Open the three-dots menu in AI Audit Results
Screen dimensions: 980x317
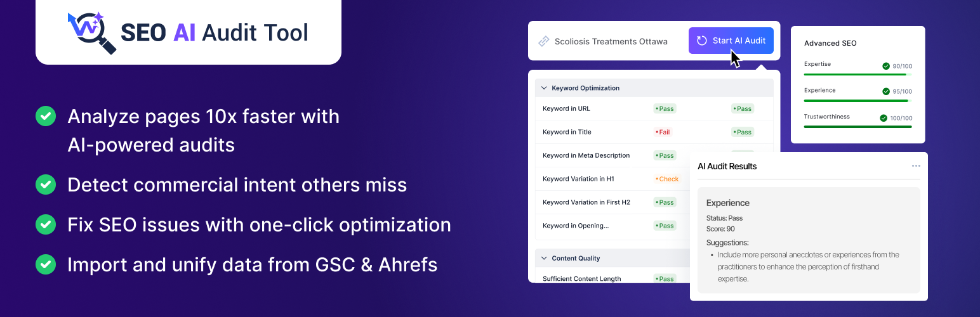pos(916,166)
